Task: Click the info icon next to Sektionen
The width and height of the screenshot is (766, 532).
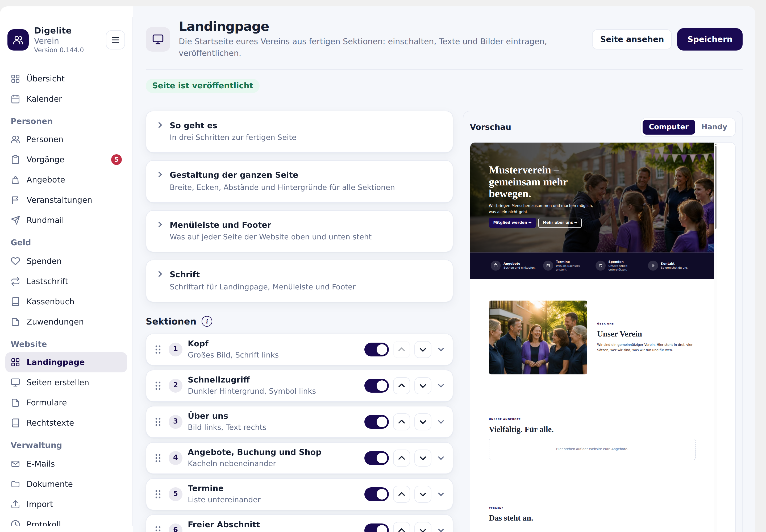Action: point(207,321)
